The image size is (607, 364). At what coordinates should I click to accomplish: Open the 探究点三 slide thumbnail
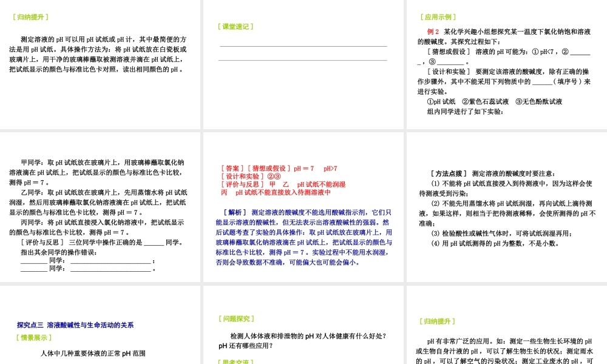(x=100, y=325)
